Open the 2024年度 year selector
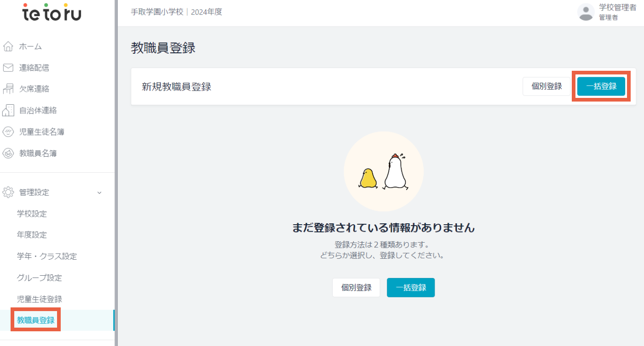This screenshot has height=346, width=644. [x=206, y=11]
